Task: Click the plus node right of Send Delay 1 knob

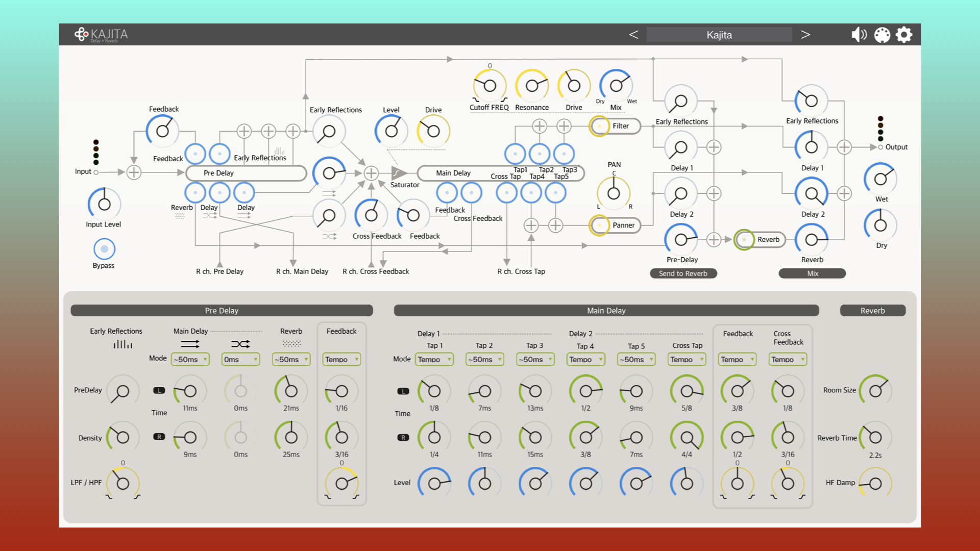Action: [714, 147]
